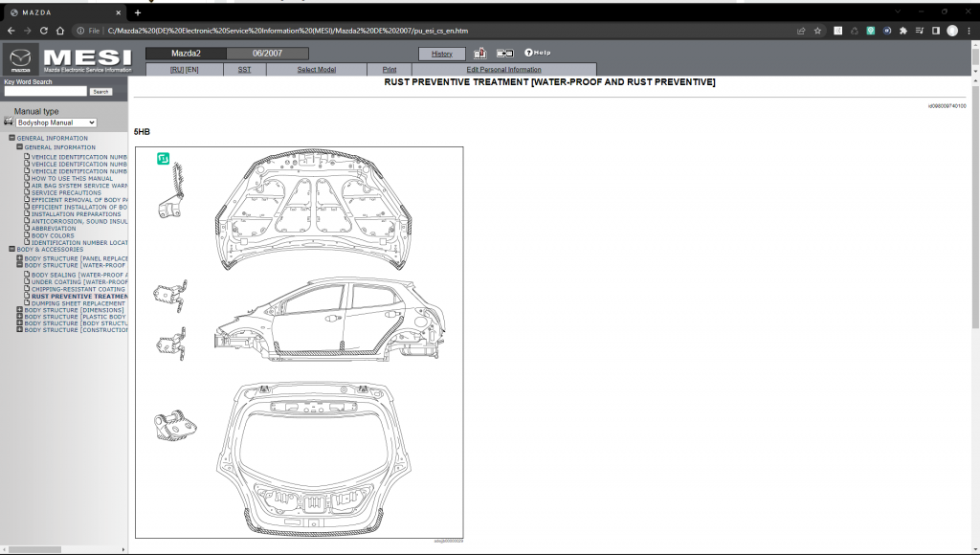Open Help via the question mark icon
This screenshot has width=980, height=555.
click(529, 53)
